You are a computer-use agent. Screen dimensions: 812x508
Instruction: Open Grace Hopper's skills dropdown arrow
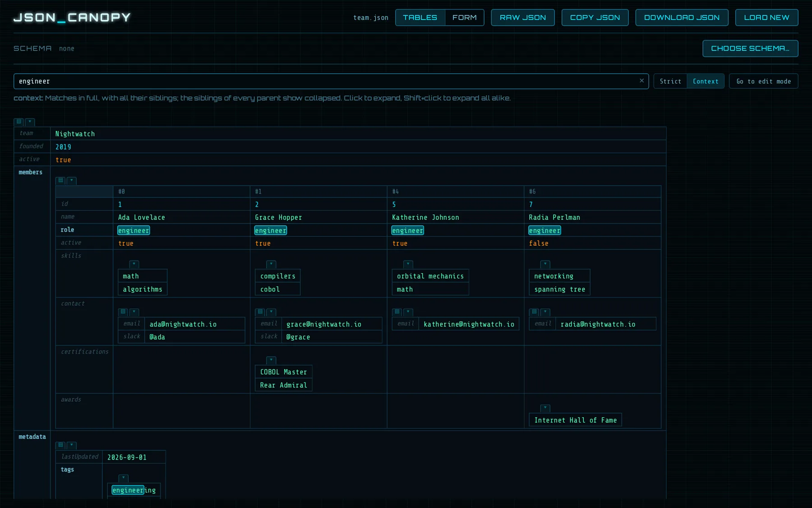tap(271, 264)
